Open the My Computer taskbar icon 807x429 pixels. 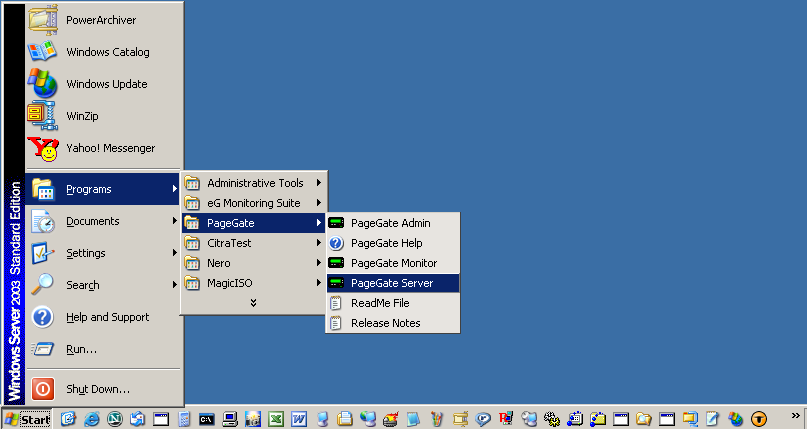click(x=230, y=419)
